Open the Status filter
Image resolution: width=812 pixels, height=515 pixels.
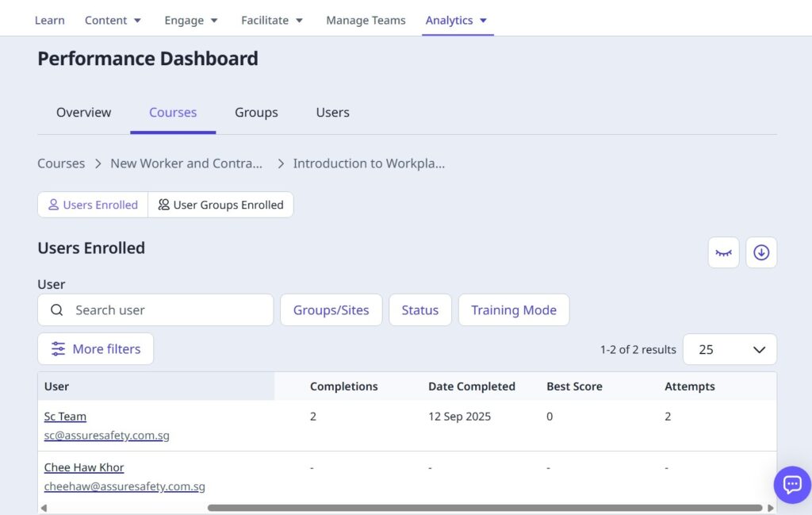[419, 310]
